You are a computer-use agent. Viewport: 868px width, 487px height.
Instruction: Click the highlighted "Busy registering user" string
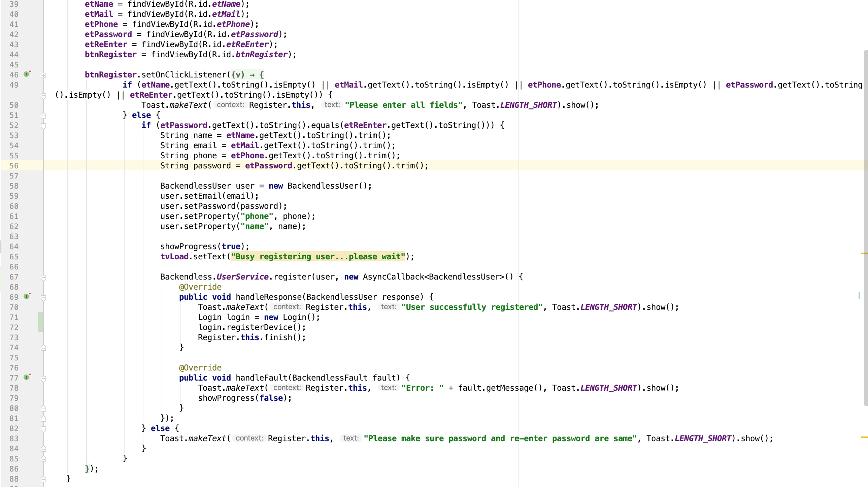pos(318,257)
